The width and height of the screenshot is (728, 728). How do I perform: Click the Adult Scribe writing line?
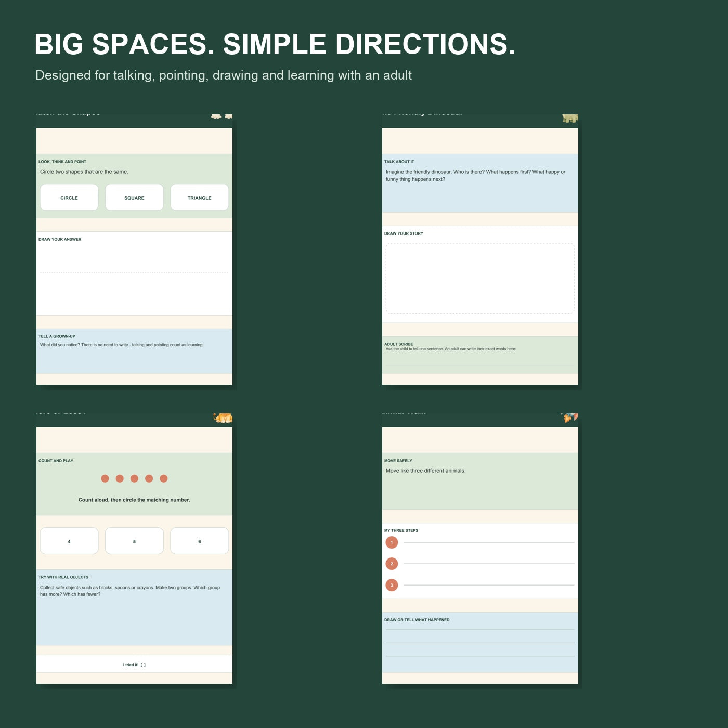[x=480, y=366]
